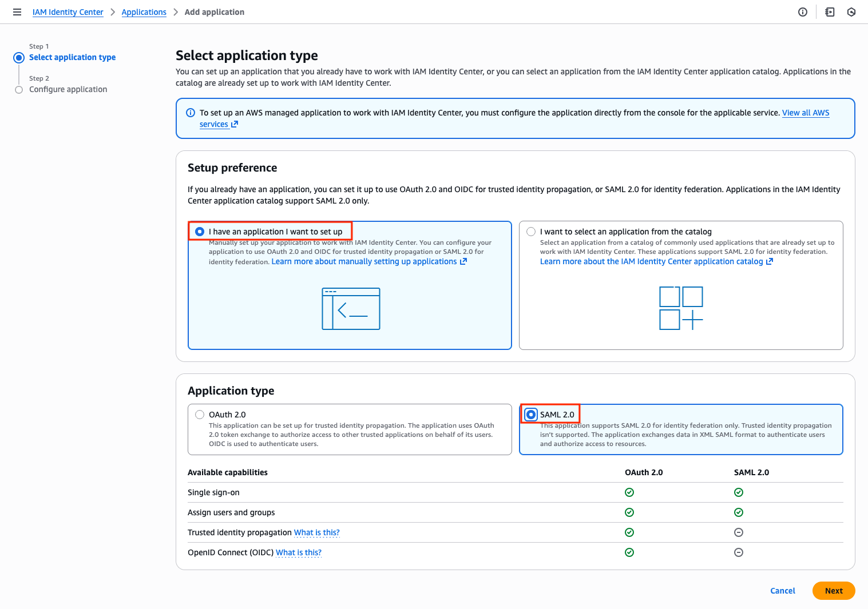Select 'I have an application I want to set up' radio

(x=200, y=232)
